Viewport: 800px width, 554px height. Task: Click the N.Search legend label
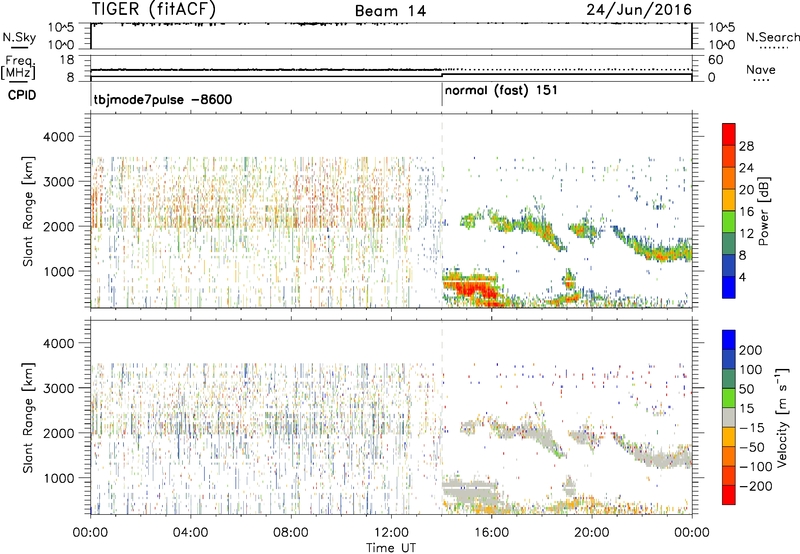coord(772,37)
